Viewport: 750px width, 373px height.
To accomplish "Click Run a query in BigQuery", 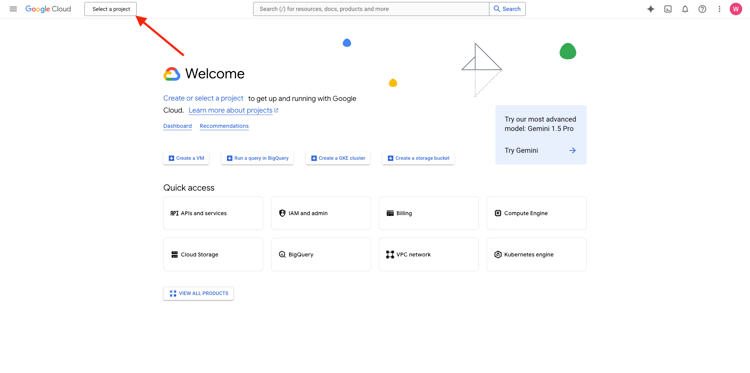I will tap(257, 158).
